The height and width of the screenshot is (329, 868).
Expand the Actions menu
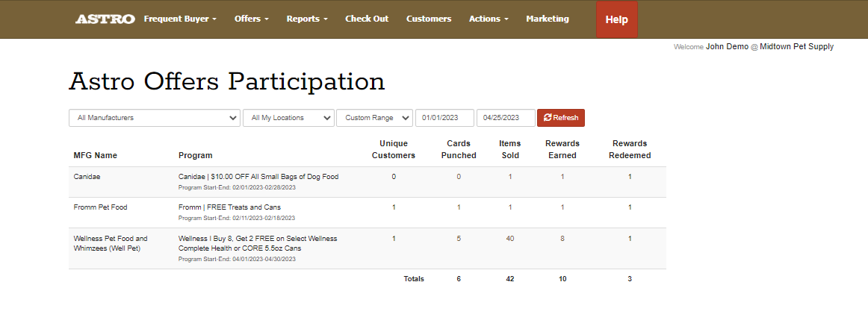(489, 19)
